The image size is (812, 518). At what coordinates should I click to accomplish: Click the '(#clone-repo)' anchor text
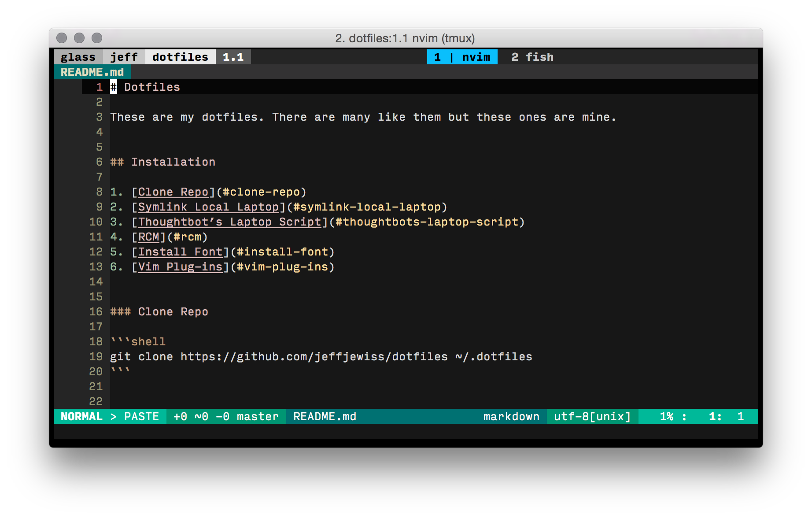[261, 192]
